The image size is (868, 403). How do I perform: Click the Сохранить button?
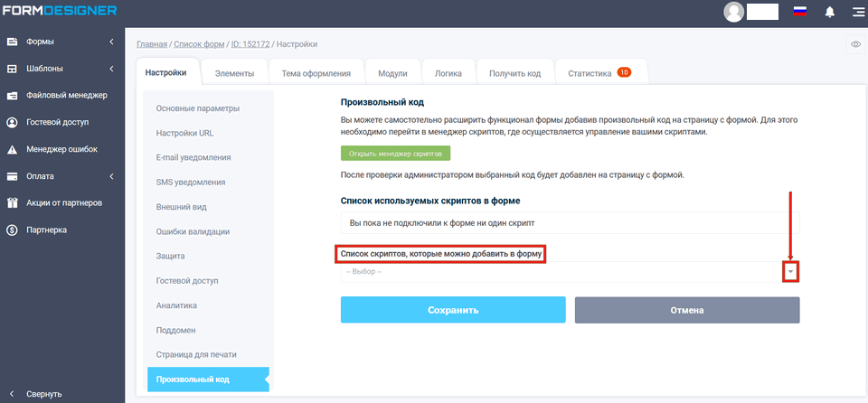[453, 310]
